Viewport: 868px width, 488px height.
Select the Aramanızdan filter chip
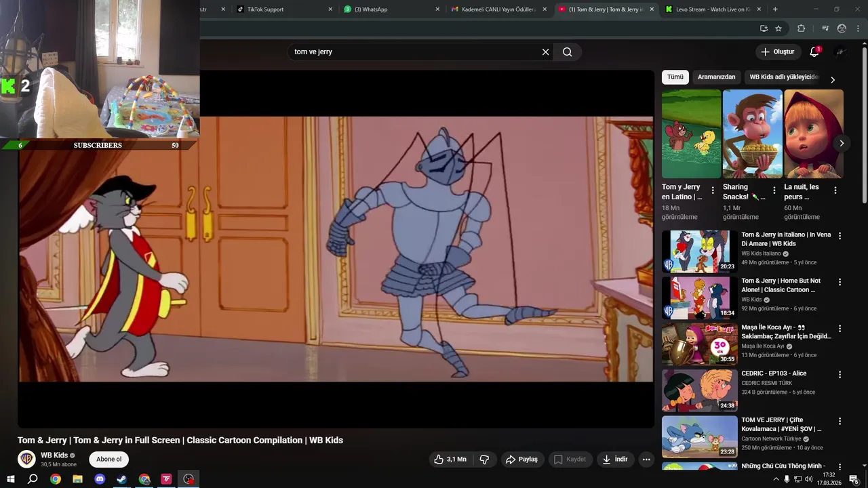(x=716, y=77)
